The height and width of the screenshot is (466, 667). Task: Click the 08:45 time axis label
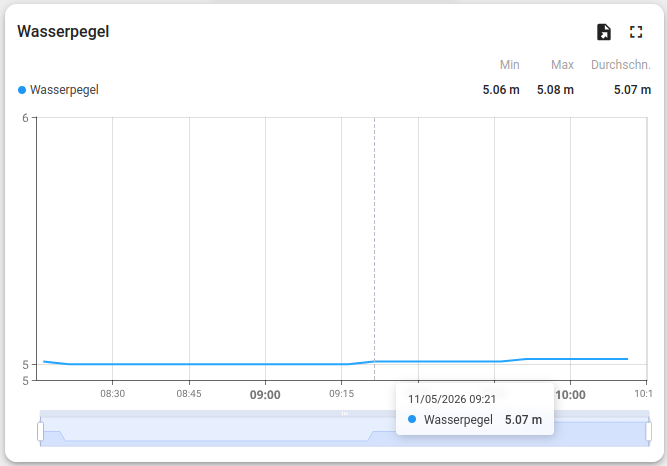click(x=189, y=394)
